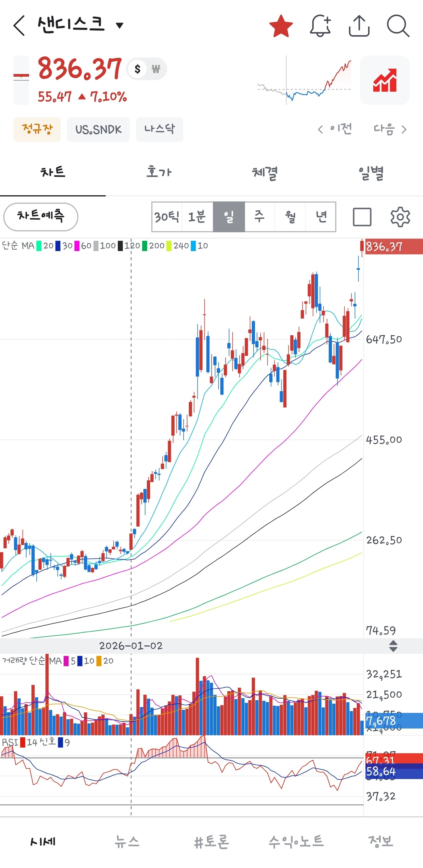
Task: Choose the 주 weekly chart interval
Action: 260,217
